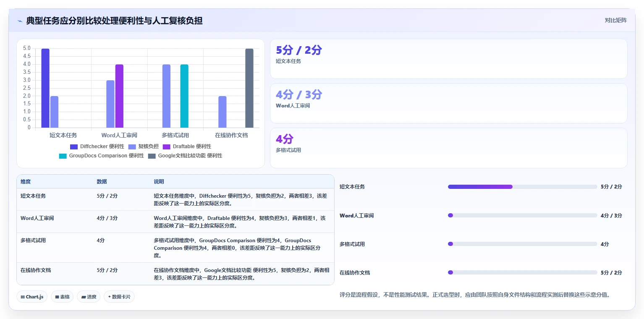Click the 在线协作文档 progress bar
Image resolution: width=644 pixels, height=319 pixels.
click(x=523, y=272)
